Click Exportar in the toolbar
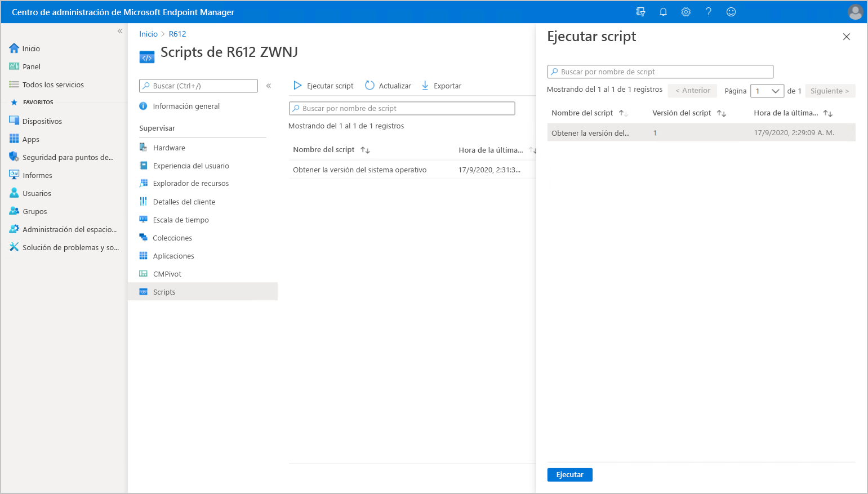This screenshot has width=868, height=494. [442, 86]
